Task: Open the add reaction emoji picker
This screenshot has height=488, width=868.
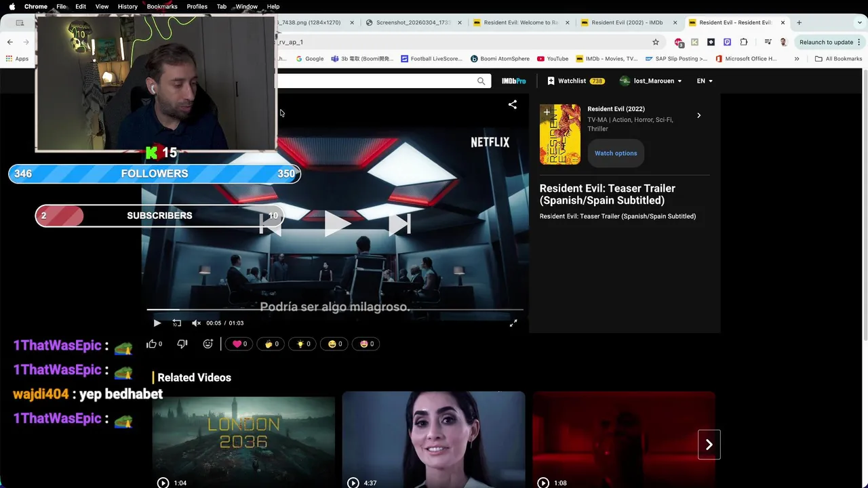Action: (208, 344)
